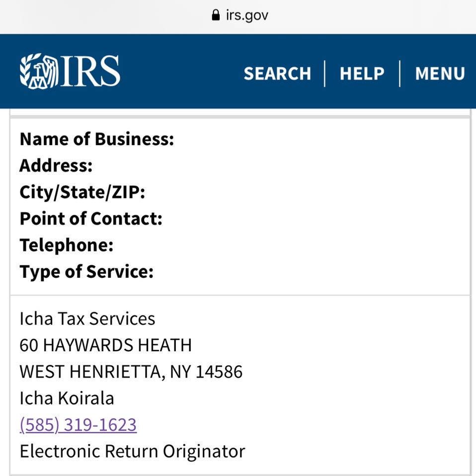Click the "Name of Business:" label
This screenshot has height=476, width=476.
click(97, 139)
